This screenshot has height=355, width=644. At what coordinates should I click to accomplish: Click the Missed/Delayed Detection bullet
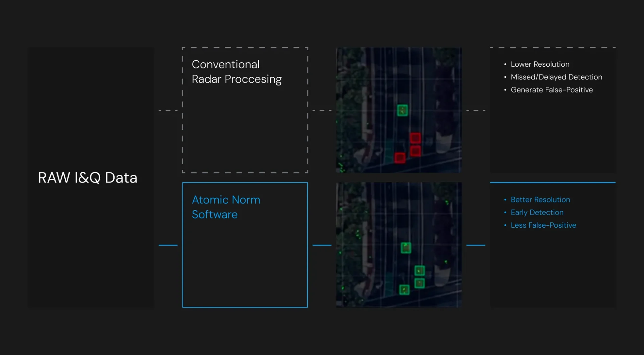tap(556, 77)
